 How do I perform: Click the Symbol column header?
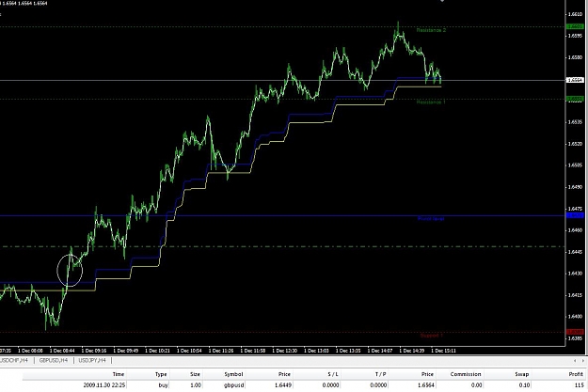point(233,374)
